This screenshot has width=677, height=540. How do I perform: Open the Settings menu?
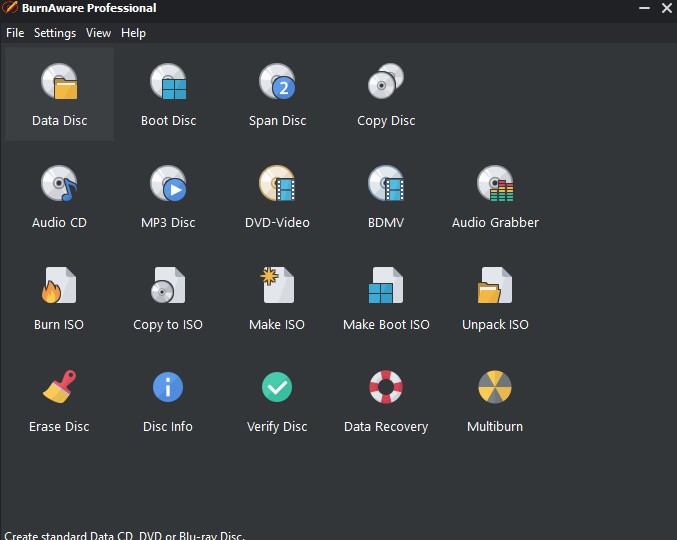tap(55, 33)
